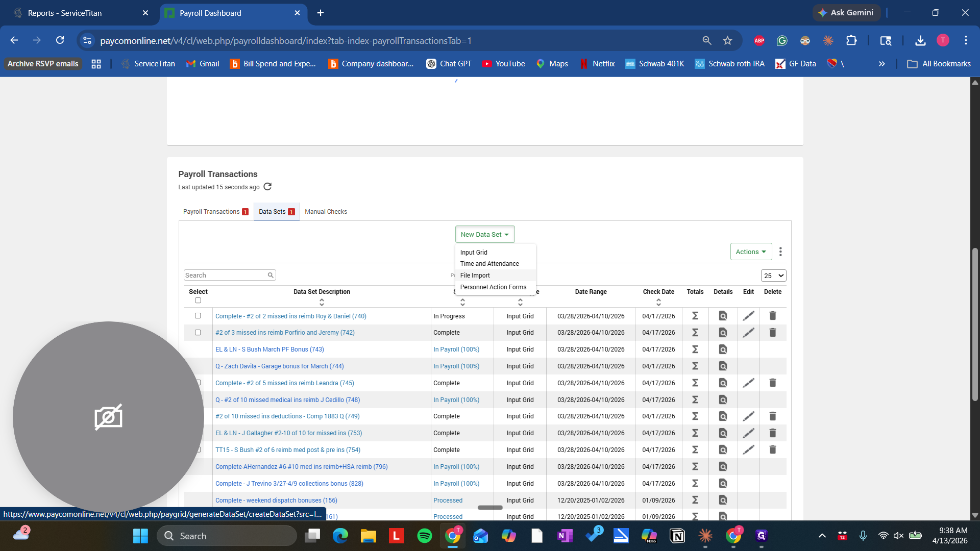Screen dimensions: 980x551
Task: Choose File Import from the menu
Action: pyautogui.click(x=475, y=275)
